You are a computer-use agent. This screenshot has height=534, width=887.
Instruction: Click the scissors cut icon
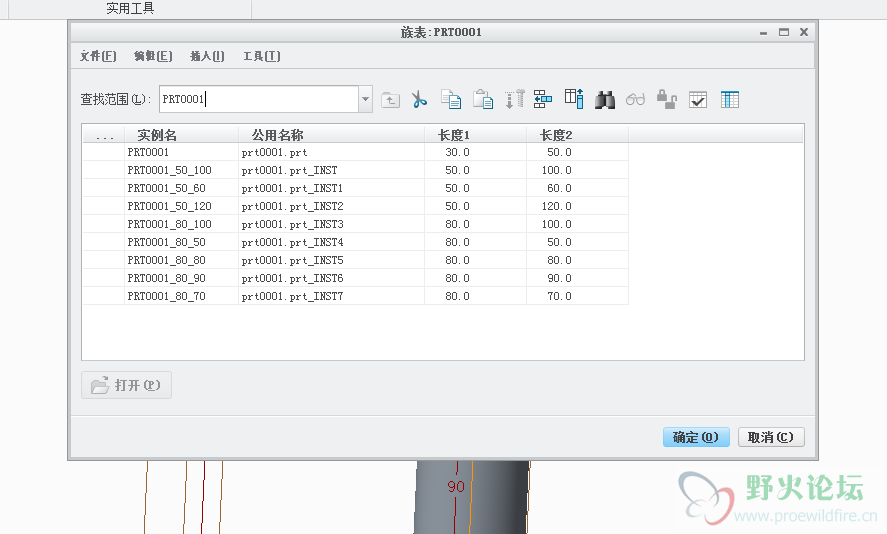[x=419, y=99]
